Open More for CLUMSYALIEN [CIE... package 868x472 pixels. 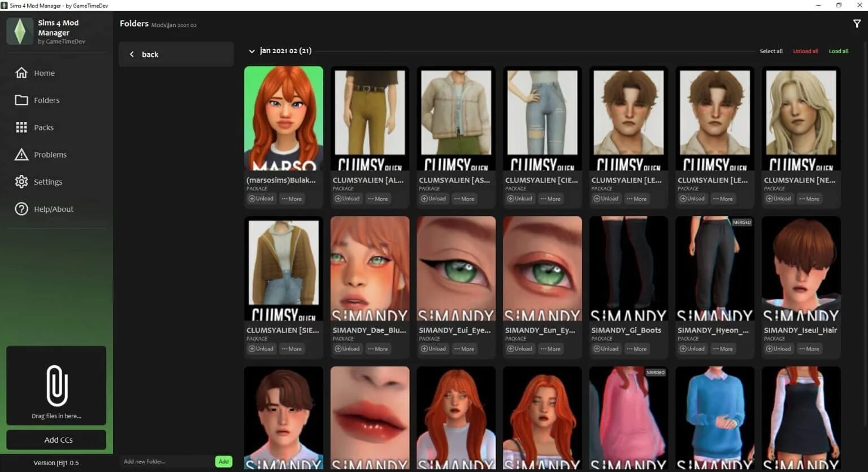550,199
